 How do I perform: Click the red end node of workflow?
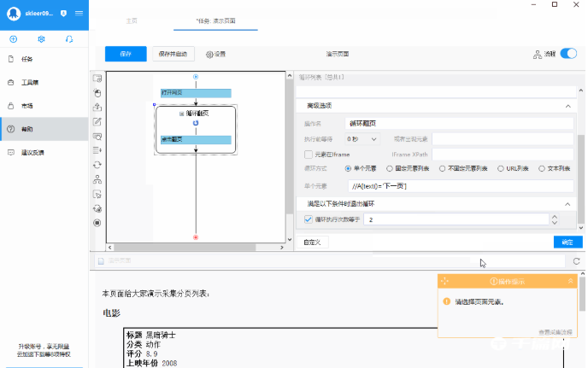click(x=196, y=237)
